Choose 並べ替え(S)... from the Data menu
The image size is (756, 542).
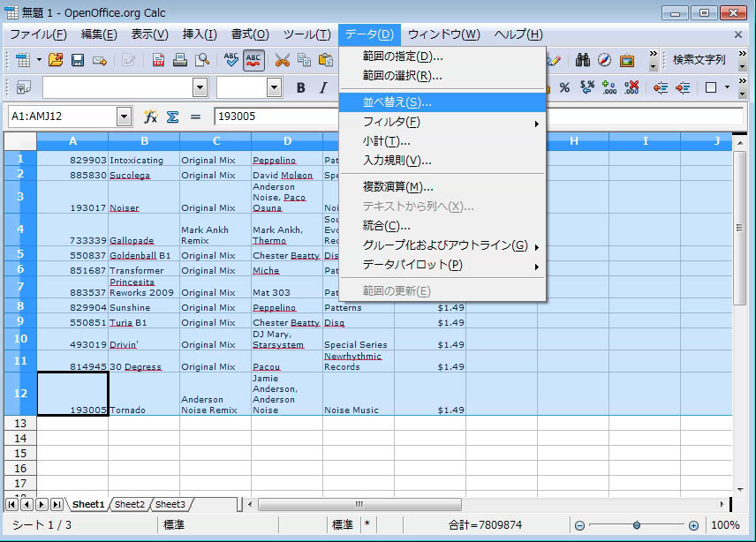(442, 102)
